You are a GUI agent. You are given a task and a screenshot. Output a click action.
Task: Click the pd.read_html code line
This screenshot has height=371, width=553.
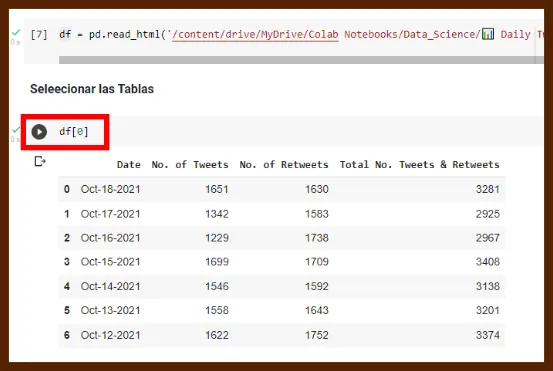coord(302,35)
